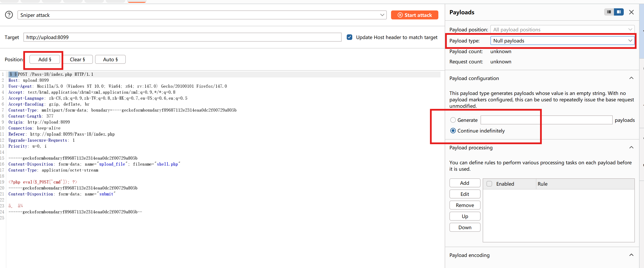Select the Continue indefinitely radio option
644x268 pixels.
[x=453, y=131]
